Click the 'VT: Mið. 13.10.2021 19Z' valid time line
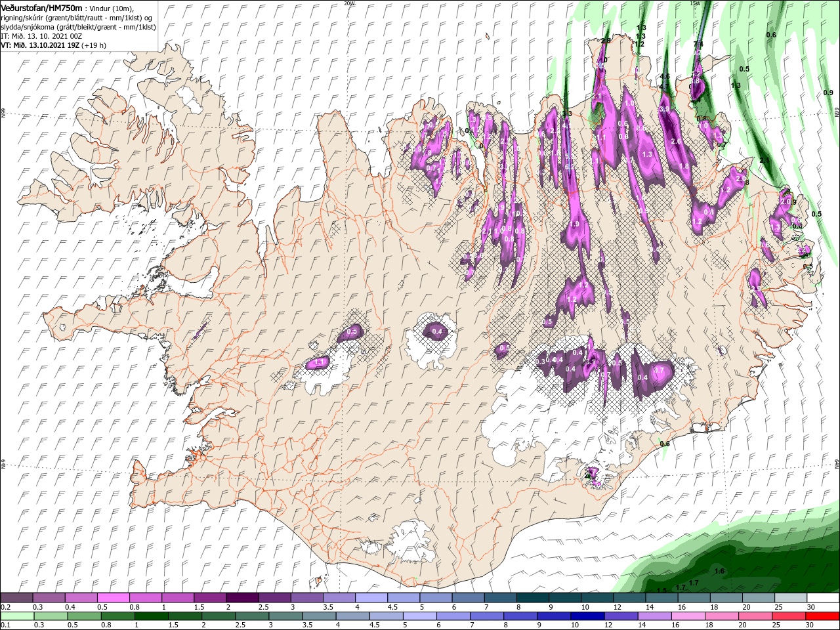 41,45
